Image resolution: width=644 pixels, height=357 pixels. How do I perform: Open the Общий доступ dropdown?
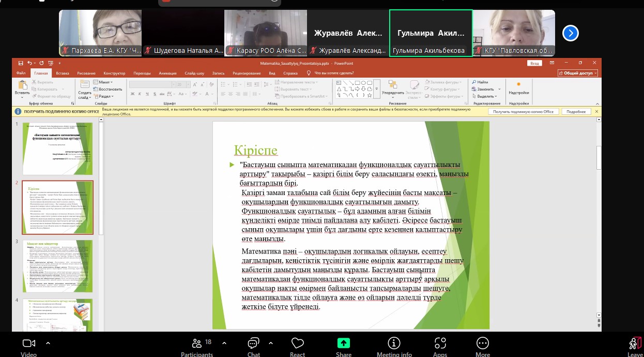[x=577, y=73]
